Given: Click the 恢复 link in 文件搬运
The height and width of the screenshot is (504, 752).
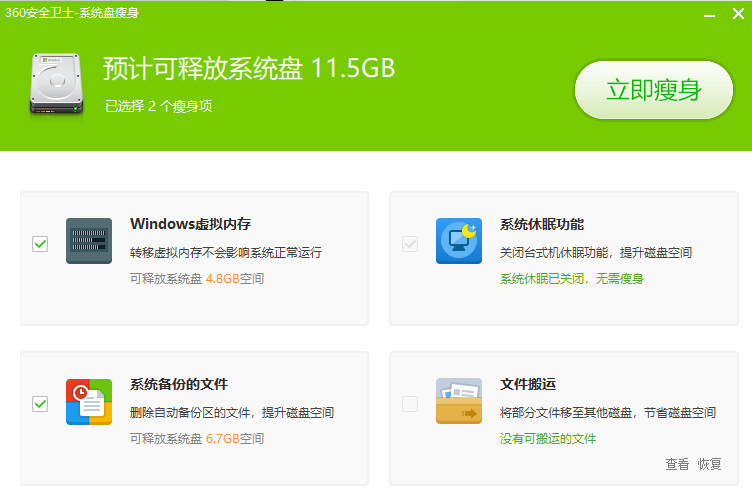Looking at the screenshot, I should (x=709, y=464).
